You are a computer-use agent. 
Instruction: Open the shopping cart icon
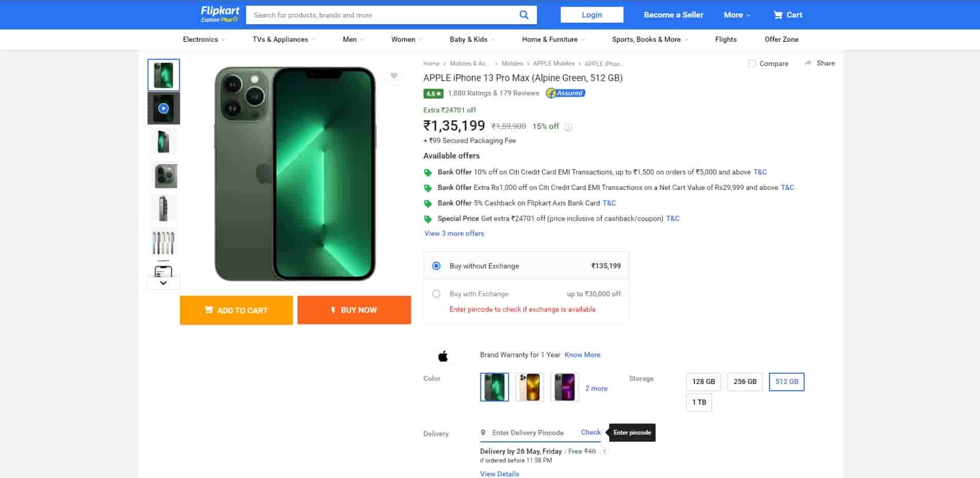tap(778, 15)
